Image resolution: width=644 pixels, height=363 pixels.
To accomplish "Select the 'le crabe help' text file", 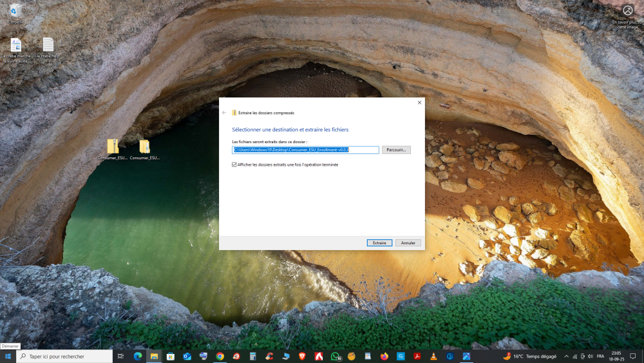I will click(48, 46).
